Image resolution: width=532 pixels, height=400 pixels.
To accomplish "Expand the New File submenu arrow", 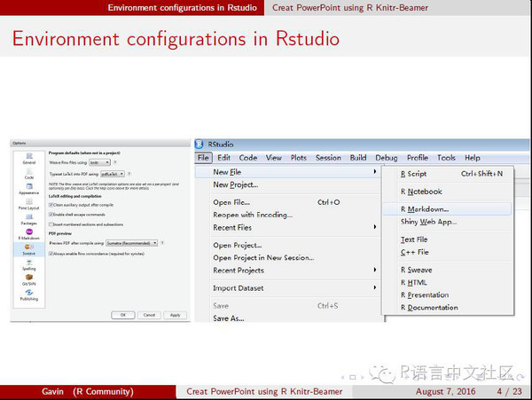I will [x=375, y=172].
